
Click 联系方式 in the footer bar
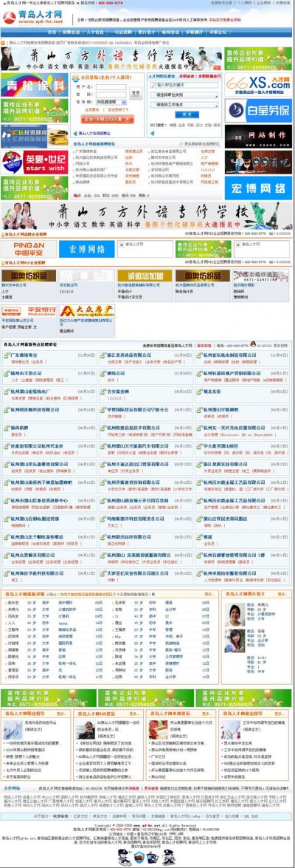99,816
